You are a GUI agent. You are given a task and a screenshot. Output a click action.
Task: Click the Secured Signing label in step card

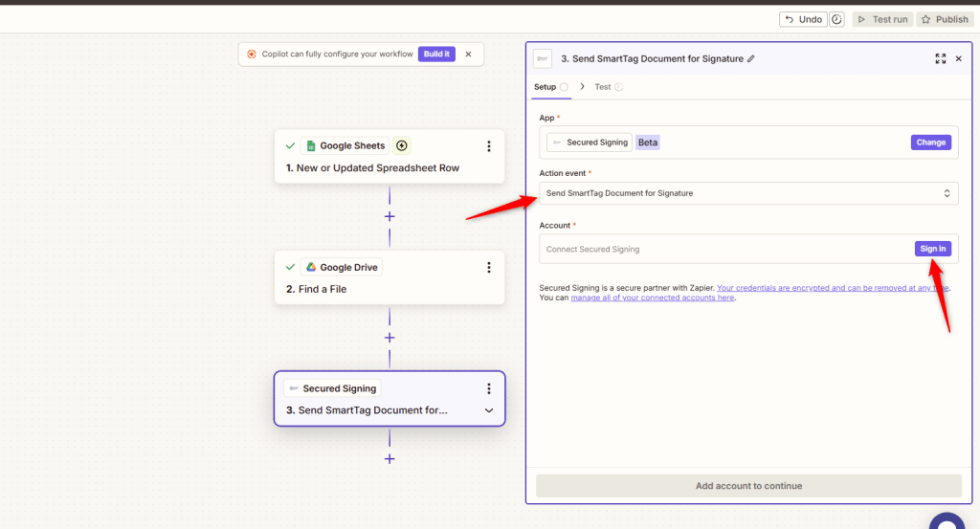(340, 388)
